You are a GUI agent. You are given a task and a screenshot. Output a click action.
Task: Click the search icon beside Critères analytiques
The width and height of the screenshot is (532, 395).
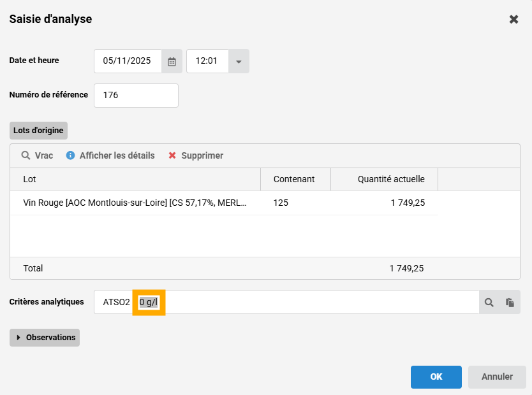pos(489,303)
